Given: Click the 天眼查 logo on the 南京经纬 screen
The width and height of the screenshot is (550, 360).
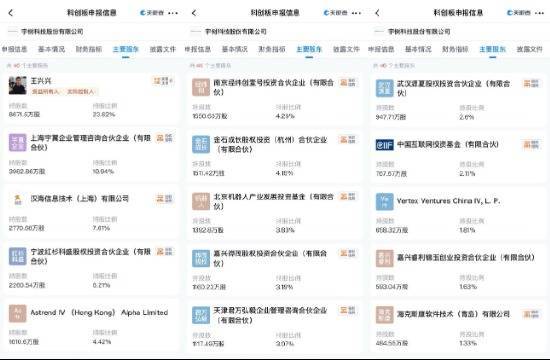Looking at the screenshot, I should click(335, 13).
